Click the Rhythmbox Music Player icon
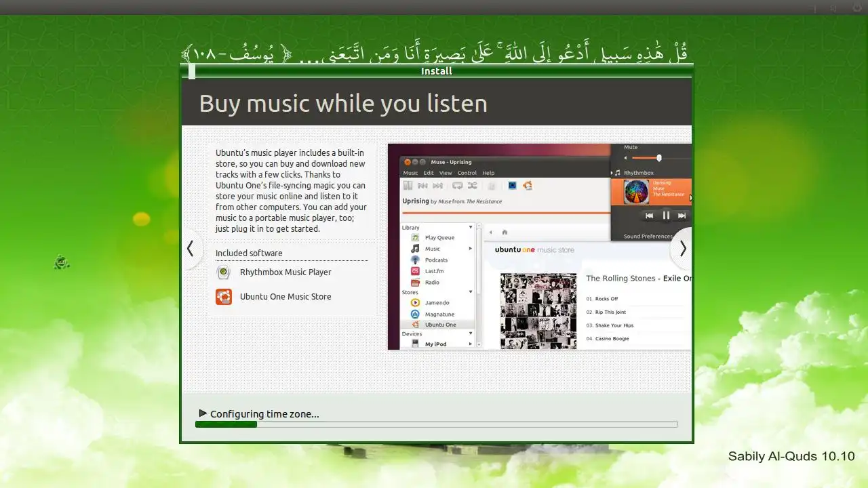This screenshot has width=868, height=488. (x=223, y=272)
